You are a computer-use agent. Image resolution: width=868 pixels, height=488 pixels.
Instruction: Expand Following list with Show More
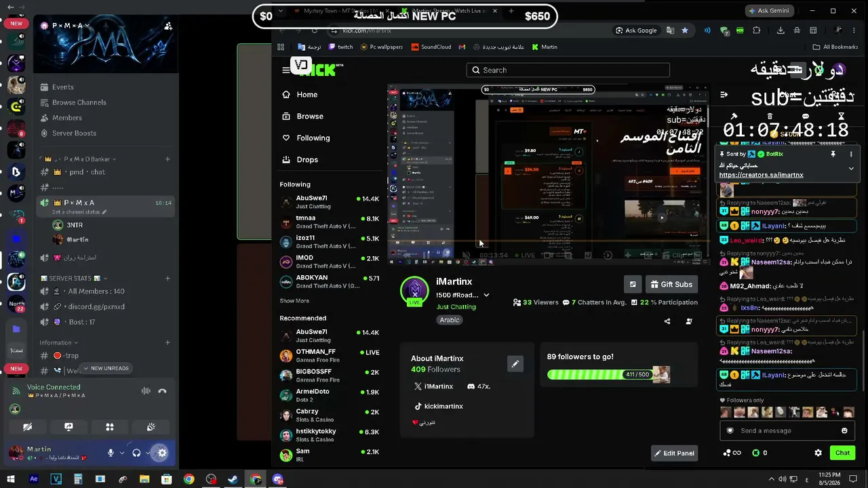(294, 301)
